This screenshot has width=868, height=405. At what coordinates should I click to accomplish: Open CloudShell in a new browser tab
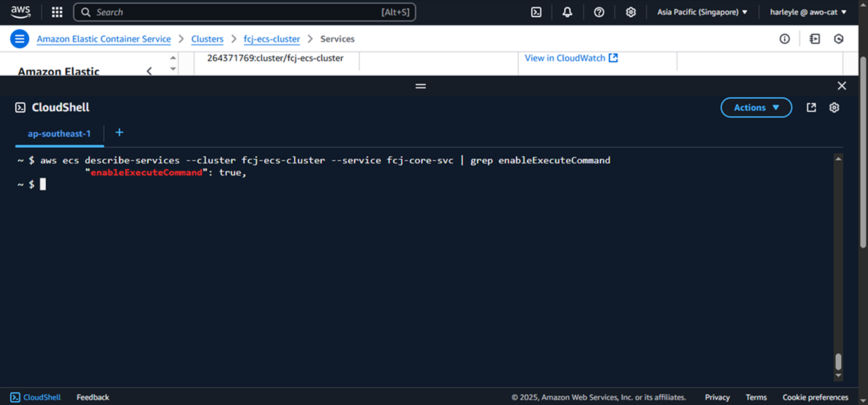[811, 107]
